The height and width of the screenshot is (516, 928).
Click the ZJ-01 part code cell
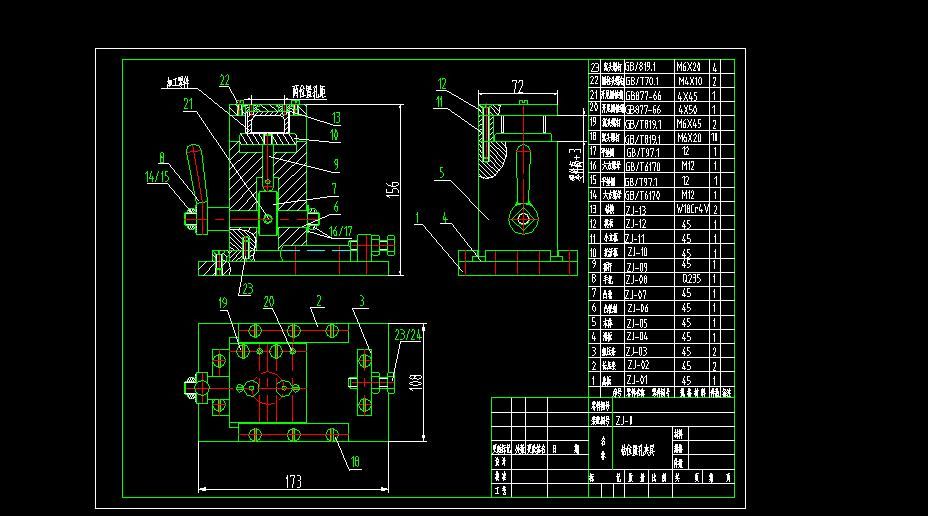pyautogui.click(x=636, y=380)
